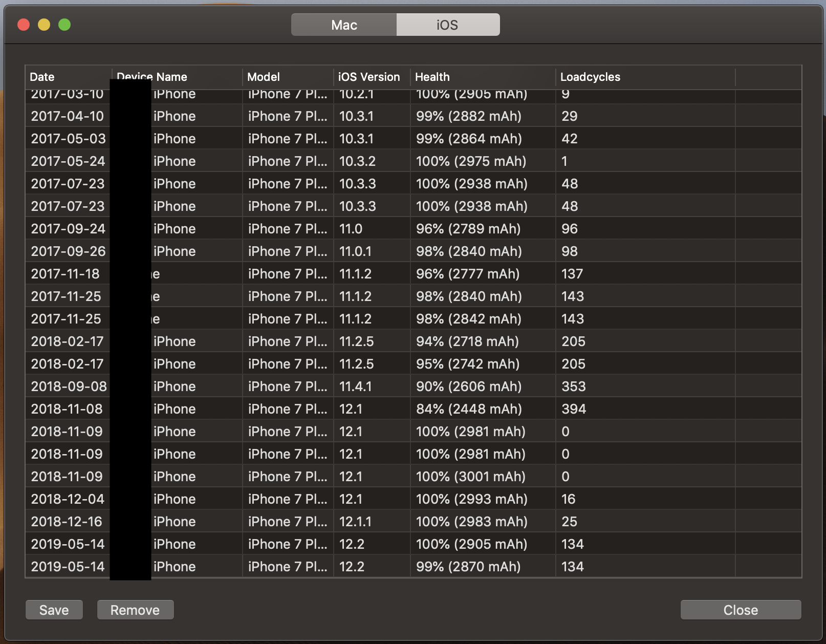
Task: Click the Remove button
Action: pyautogui.click(x=135, y=610)
